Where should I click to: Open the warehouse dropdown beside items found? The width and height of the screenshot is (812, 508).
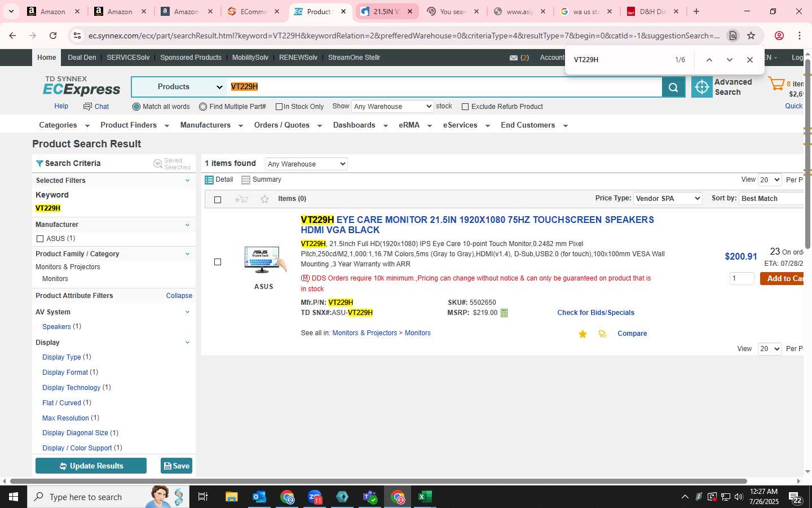306,164
